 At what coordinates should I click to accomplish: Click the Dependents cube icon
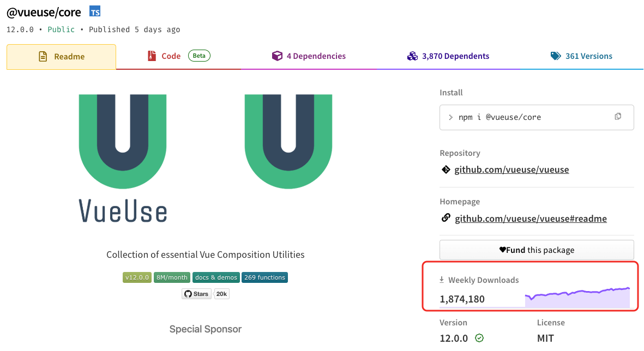point(412,55)
